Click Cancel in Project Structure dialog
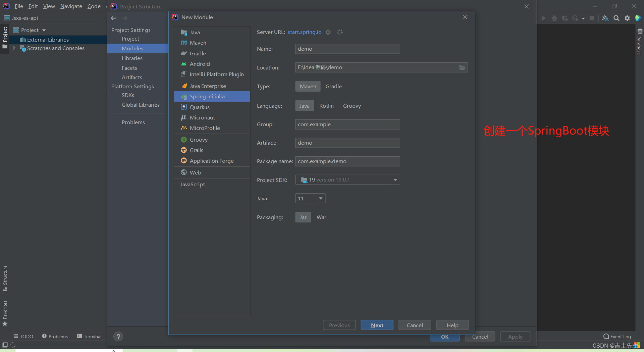The height and width of the screenshot is (352, 644). (x=480, y=337)
